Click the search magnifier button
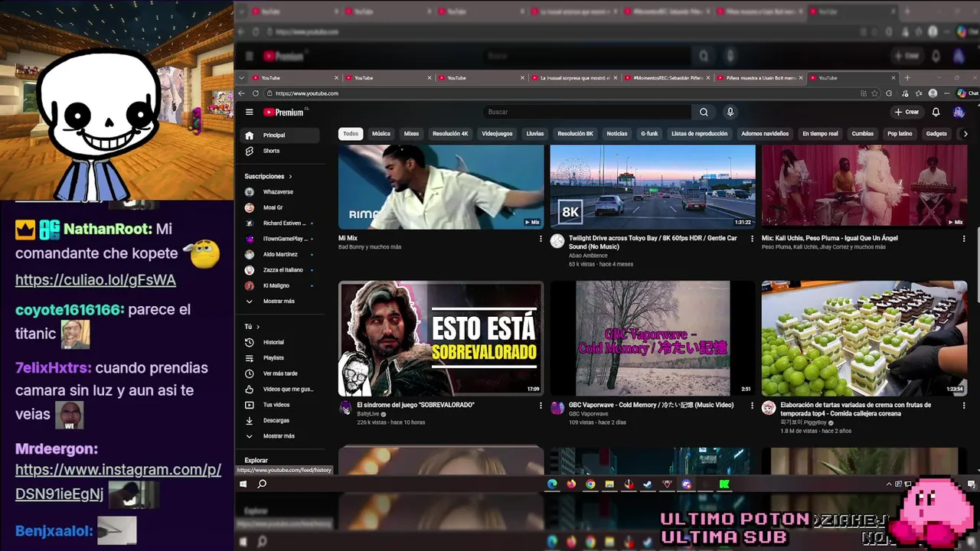980x551 pixels. (704, 112)
